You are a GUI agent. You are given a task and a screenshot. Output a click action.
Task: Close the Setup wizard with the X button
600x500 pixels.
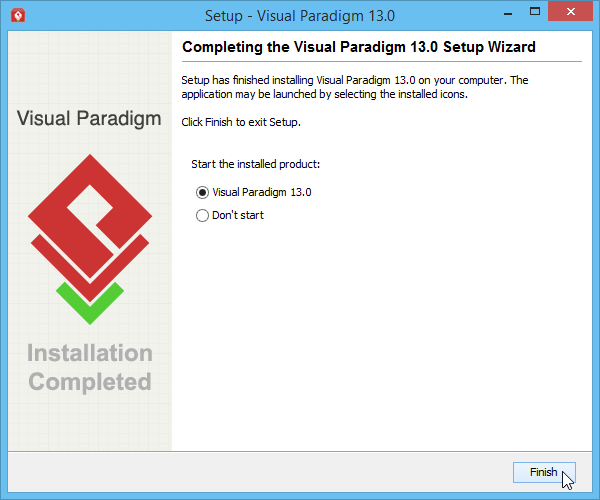(x=571, y=11)
